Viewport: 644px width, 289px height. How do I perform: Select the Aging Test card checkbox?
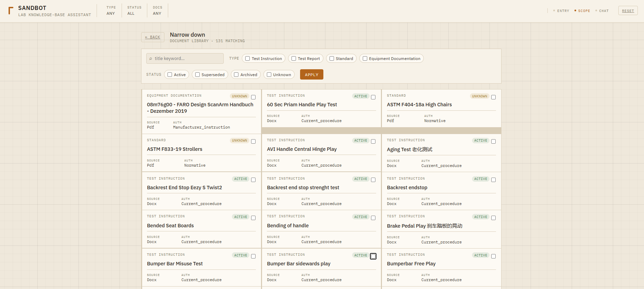point(494,142)
